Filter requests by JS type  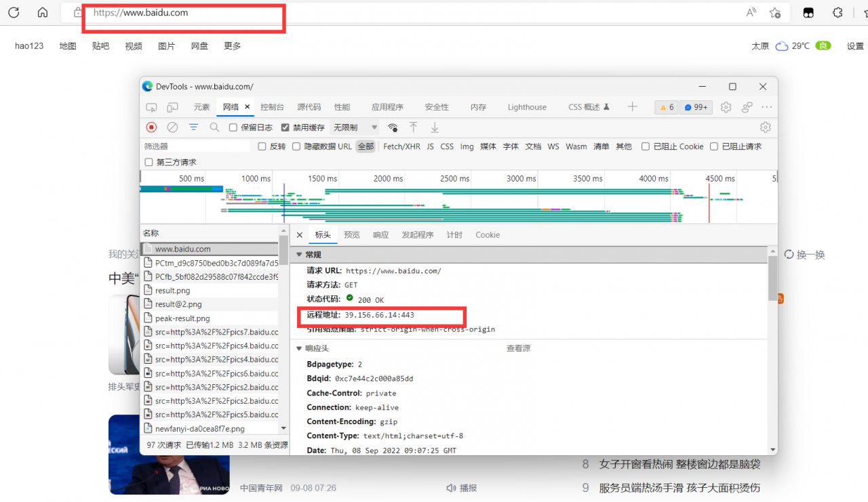(430, 146)
